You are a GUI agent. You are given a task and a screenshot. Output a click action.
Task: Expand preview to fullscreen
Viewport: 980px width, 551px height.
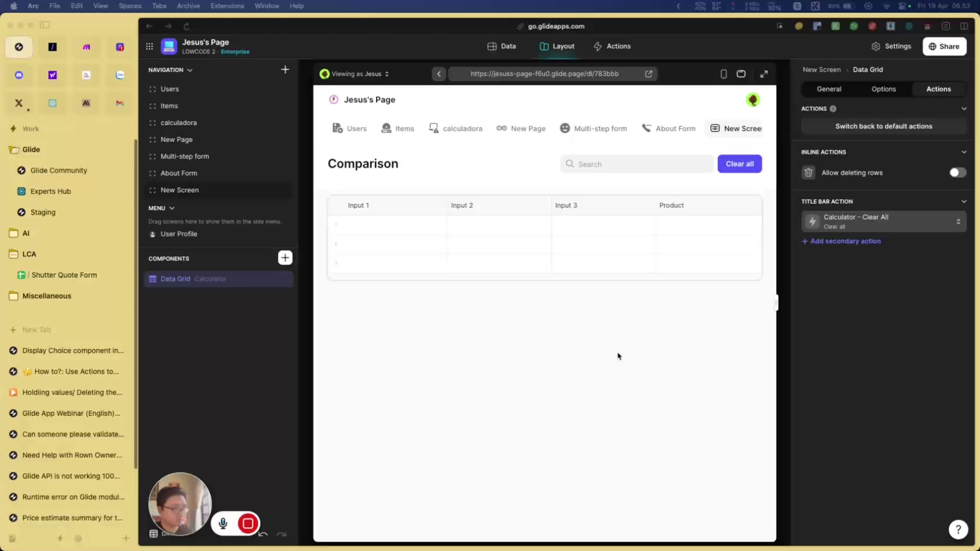coord(764,74)
